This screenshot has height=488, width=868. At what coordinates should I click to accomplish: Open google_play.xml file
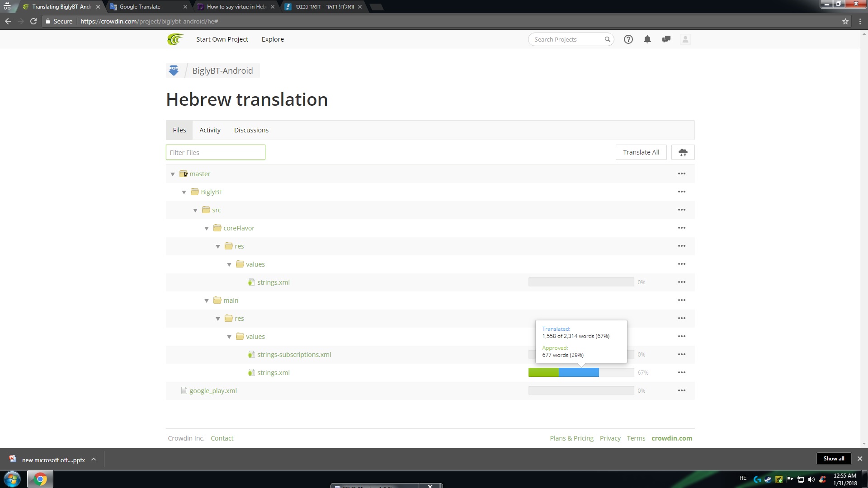click(213, 391)
